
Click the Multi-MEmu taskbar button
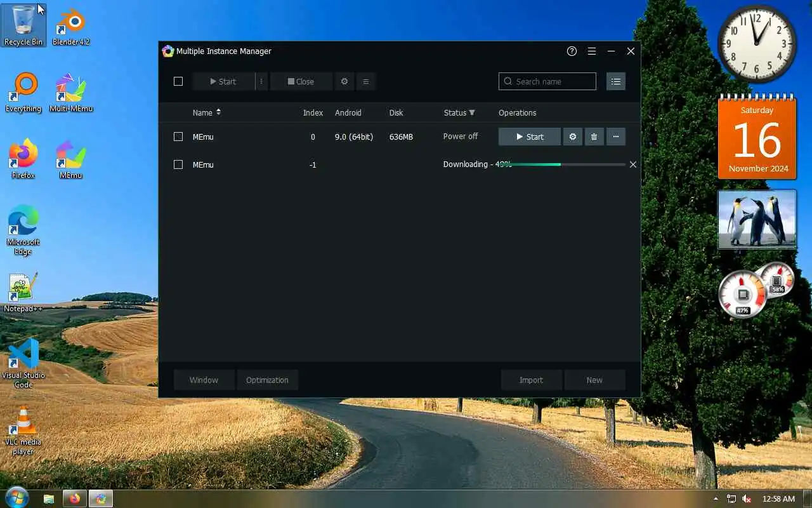point(100,498)
